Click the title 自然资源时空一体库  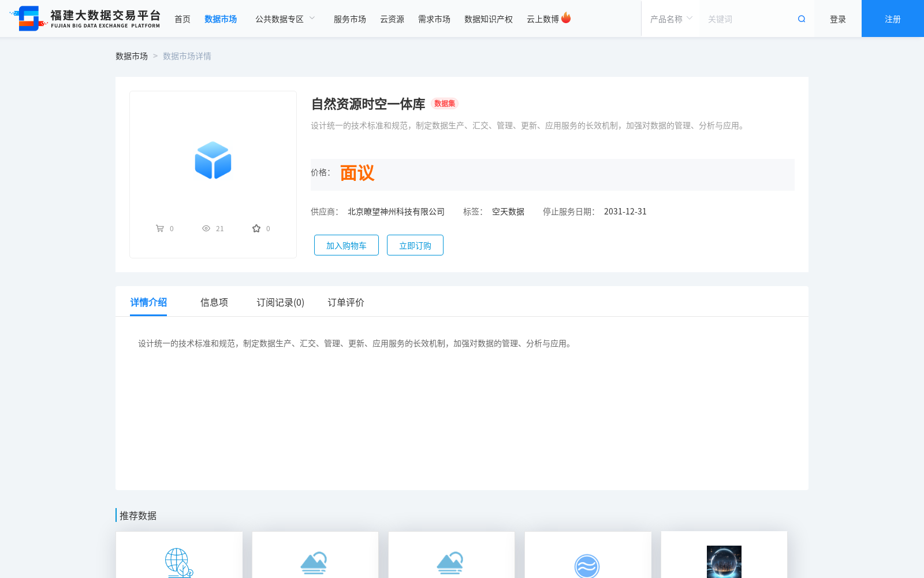point(368,104)
